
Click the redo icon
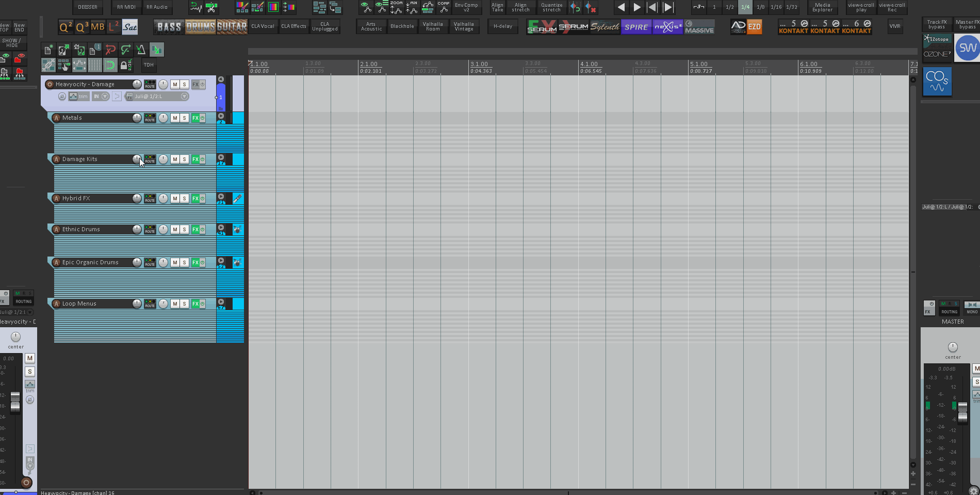(126, 50)
